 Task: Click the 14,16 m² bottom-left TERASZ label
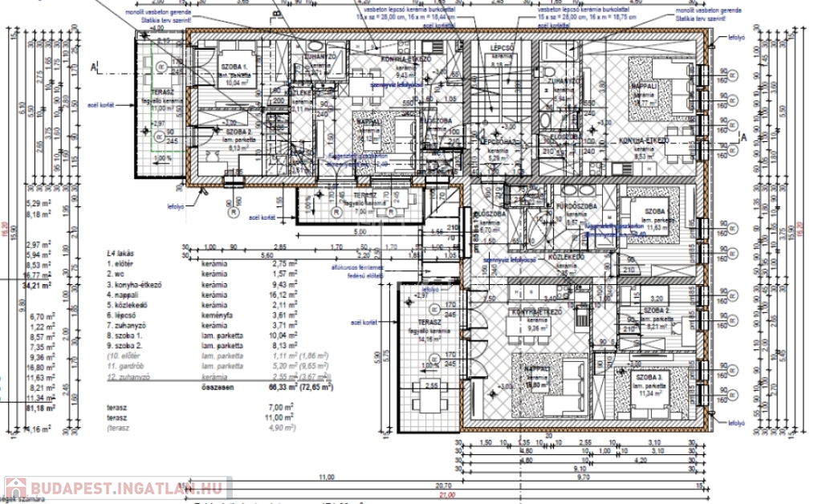[426, 336]
